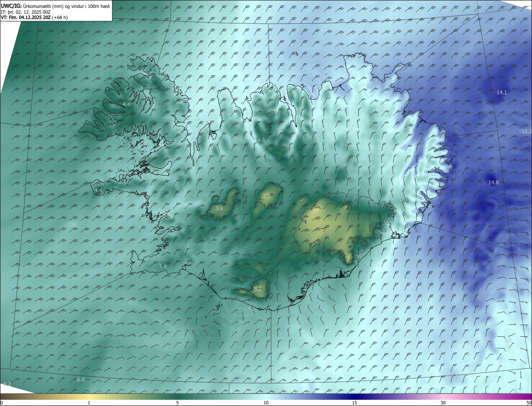The width and height of the screenshot is (532, 406).
Task: Click the 14.8 value label east of Iceland
Action: pyautogui.click(x=493, y=182)
